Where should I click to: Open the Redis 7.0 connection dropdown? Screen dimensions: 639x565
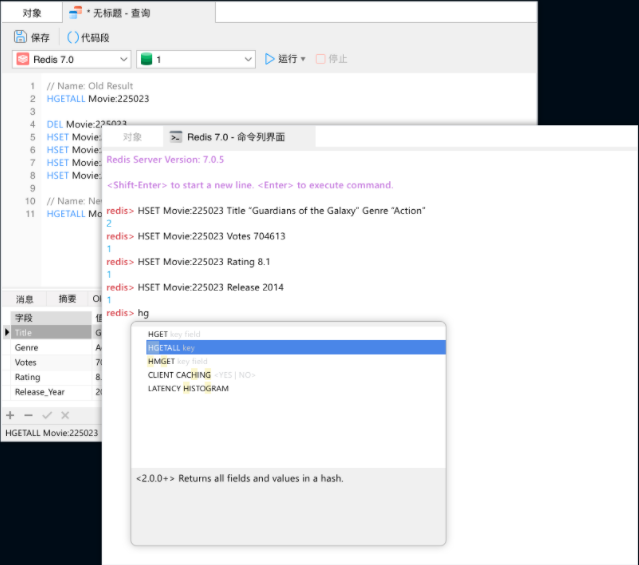coord(72,60)
